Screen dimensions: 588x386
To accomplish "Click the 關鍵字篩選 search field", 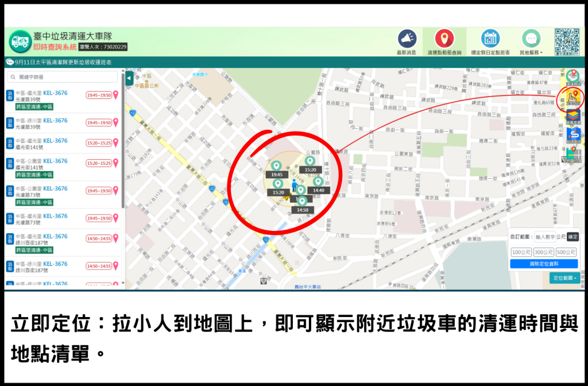I will (63, 77).
